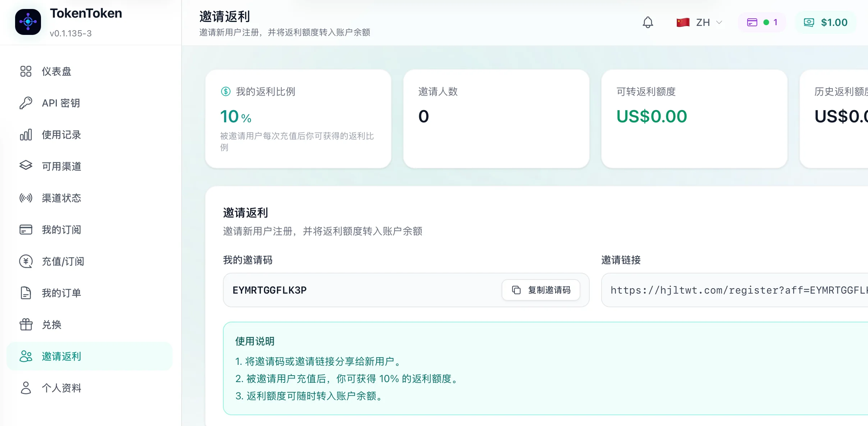Select 可用渠道 in the sidebar
868x426 pixels.
(90, 166)
